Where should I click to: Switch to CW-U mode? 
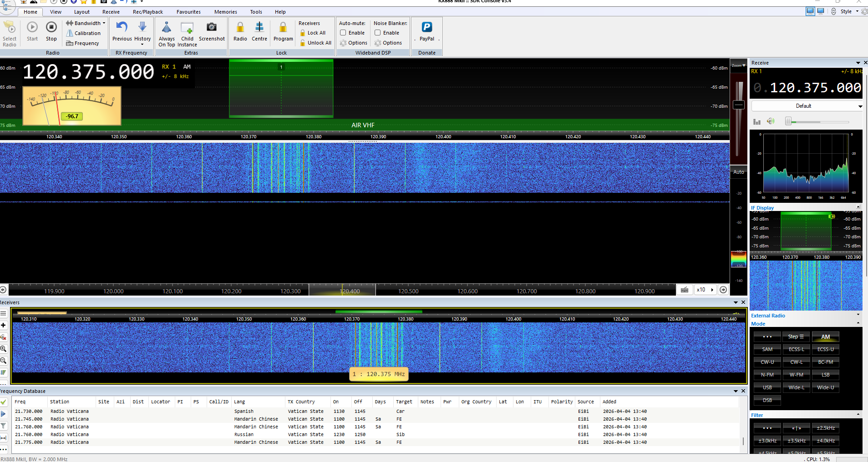tap(767, 362)
